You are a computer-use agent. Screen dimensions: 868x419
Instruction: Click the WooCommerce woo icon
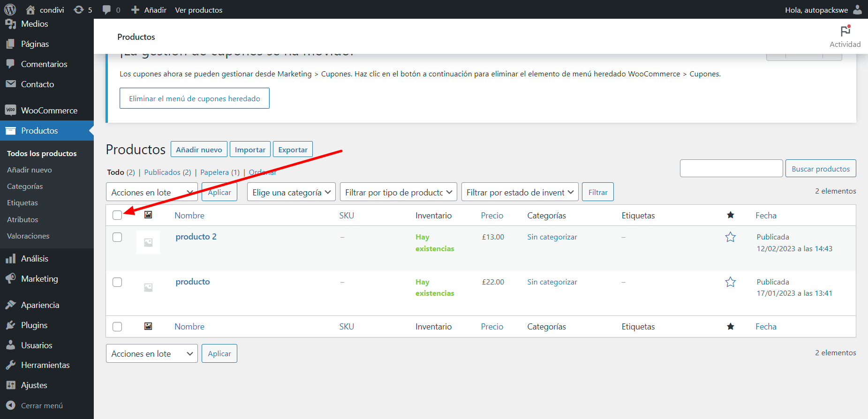(10, 110)
